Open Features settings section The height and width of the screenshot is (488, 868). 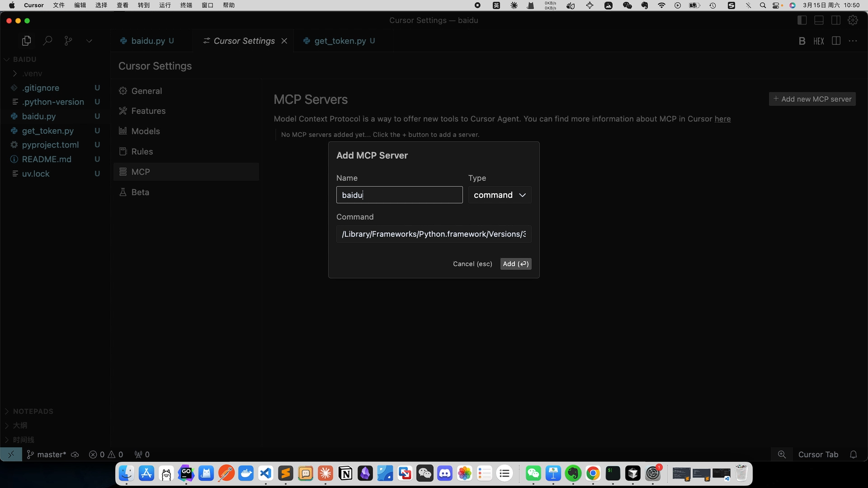(x=186, y=111)
